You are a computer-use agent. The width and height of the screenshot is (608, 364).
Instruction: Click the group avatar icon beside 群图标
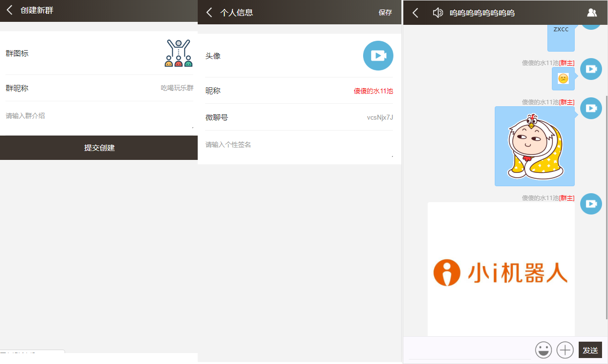tap(178, 52)
